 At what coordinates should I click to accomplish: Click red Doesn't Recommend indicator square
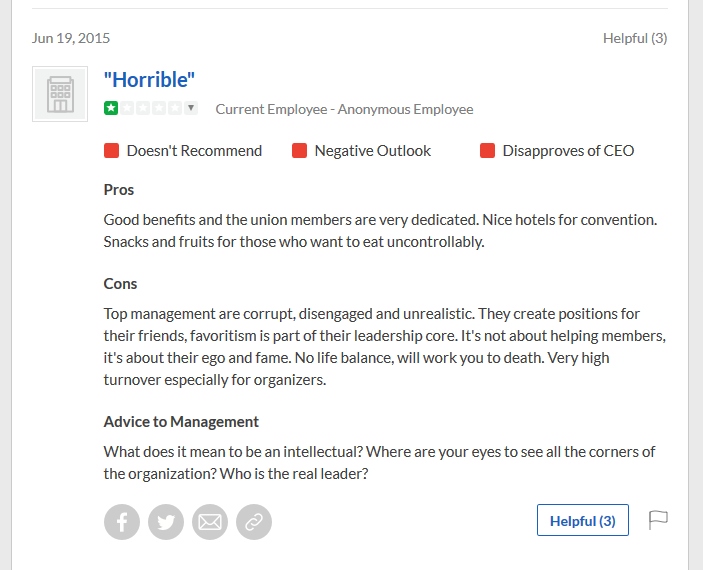pyautogui.click(x=112, y=151)
